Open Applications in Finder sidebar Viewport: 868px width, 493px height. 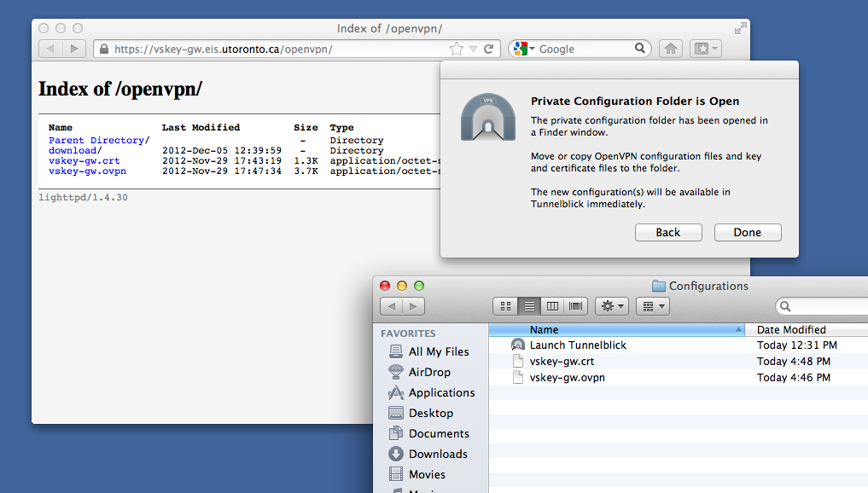pos(432,393)
